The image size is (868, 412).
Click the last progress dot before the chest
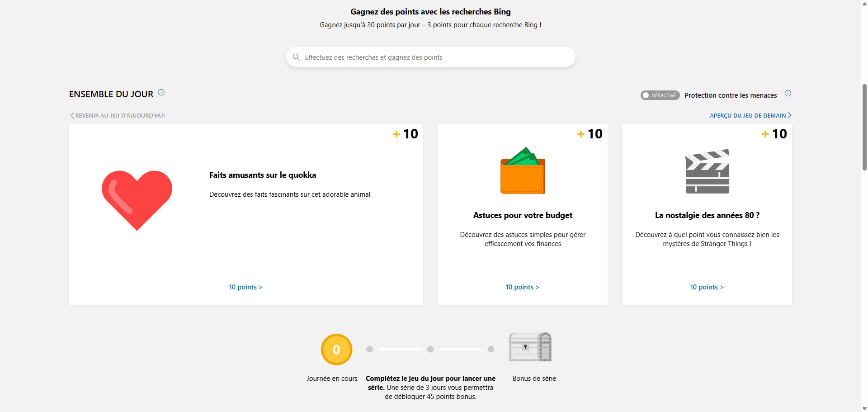pos(491,349)
